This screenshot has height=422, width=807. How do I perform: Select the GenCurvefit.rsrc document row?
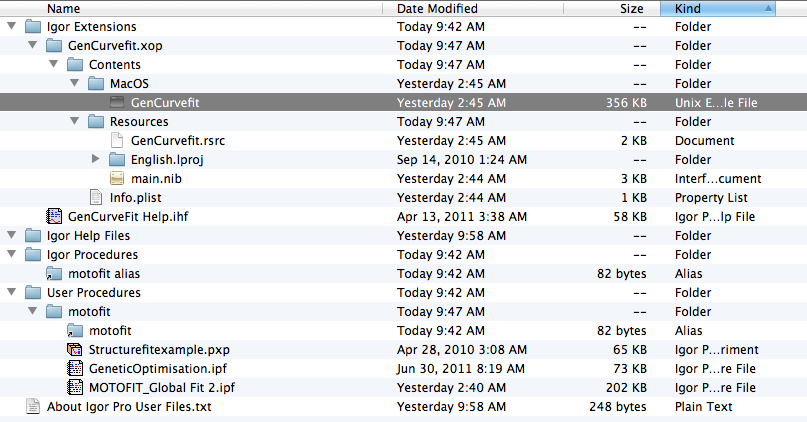404,140
